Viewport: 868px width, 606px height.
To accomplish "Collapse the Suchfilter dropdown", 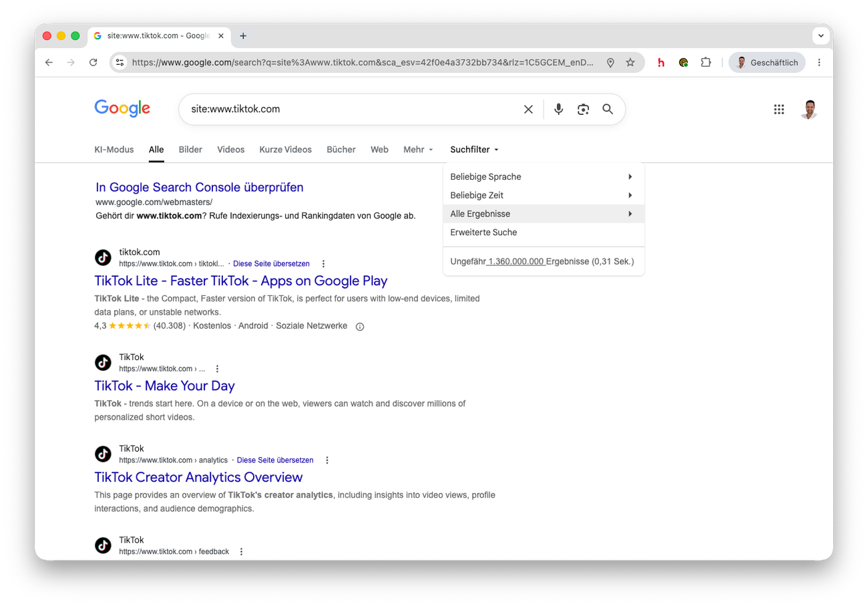I will (475, 150).
